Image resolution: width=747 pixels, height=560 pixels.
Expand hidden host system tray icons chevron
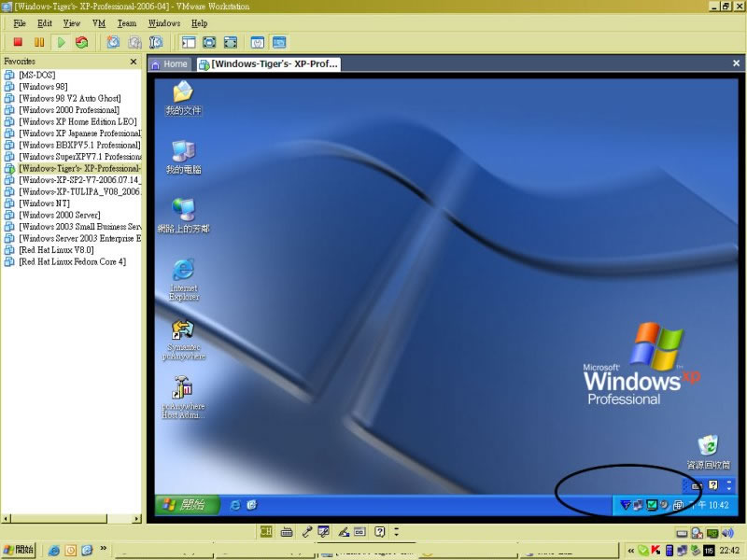coord(631,551)
